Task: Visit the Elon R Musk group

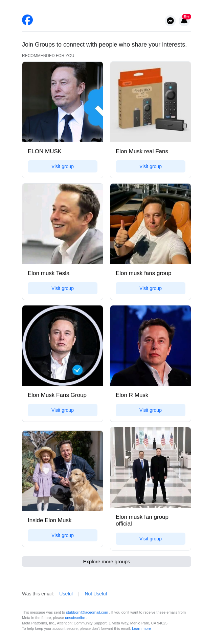Action: tap(151, 410)
